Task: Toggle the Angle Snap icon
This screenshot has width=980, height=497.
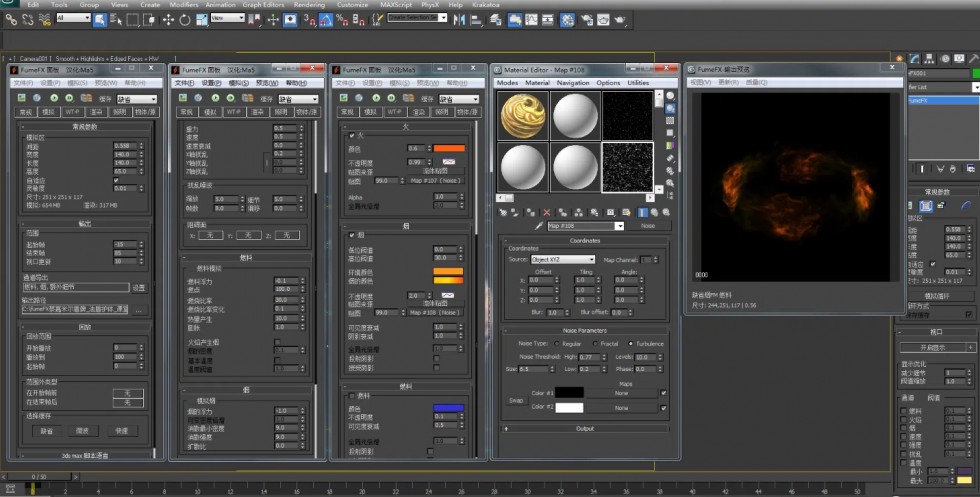Action: [x=326, y=20]
